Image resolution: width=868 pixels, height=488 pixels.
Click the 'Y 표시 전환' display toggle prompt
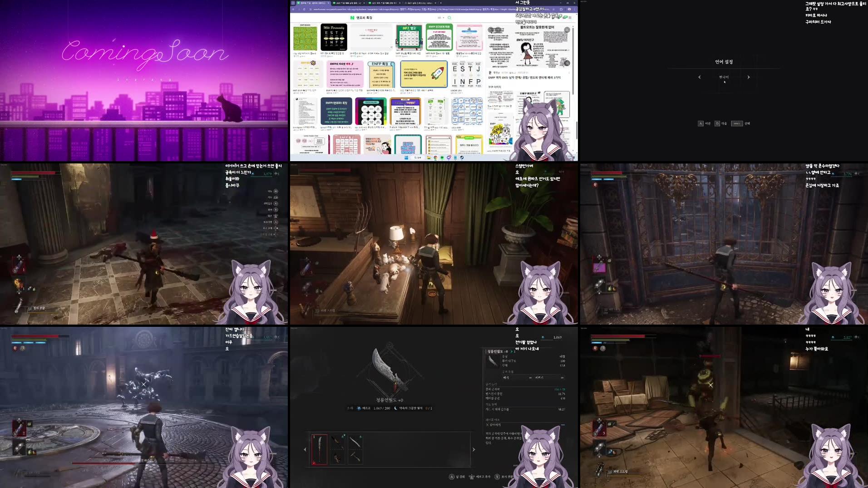point(504,477)
